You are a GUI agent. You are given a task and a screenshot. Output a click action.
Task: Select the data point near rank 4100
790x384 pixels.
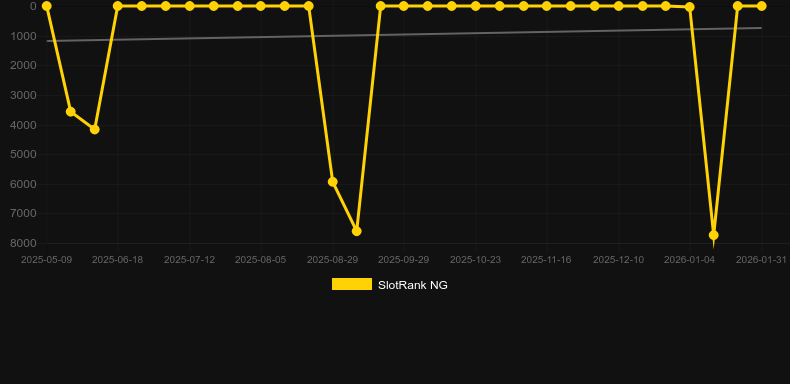coord(94,130)
